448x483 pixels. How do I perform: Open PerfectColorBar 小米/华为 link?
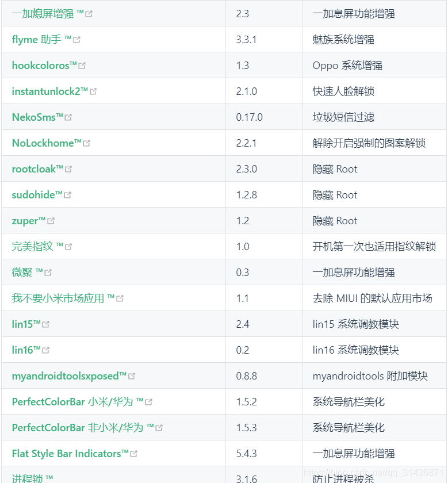tap(82, 402)
